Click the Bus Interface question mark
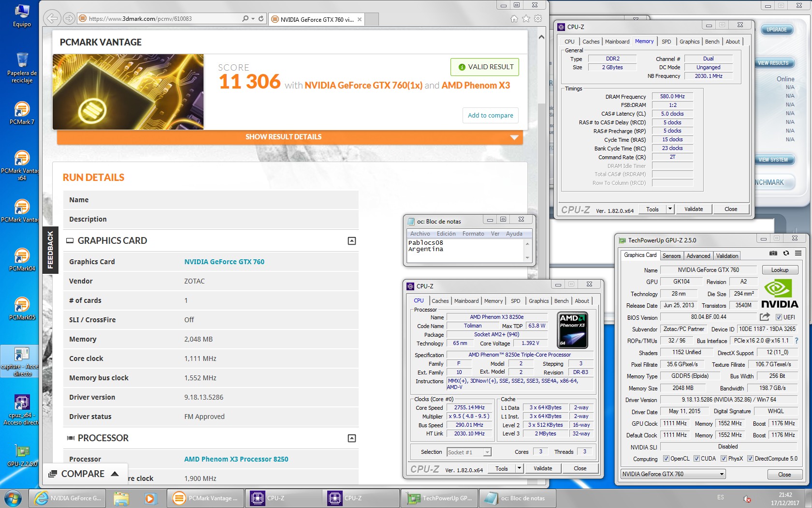 tap(797, 341)
